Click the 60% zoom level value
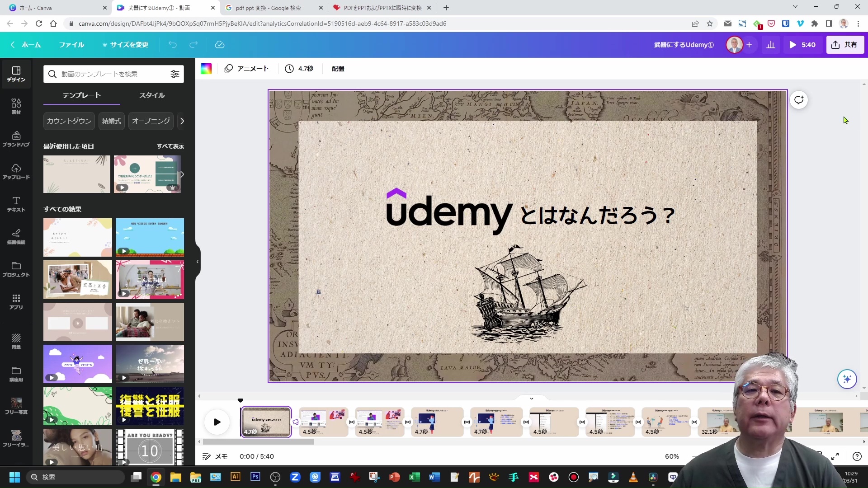 (672, 456)
